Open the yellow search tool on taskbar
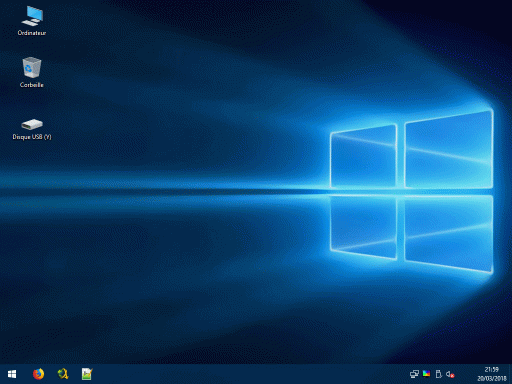512x384 pixels. coord(63,374)
